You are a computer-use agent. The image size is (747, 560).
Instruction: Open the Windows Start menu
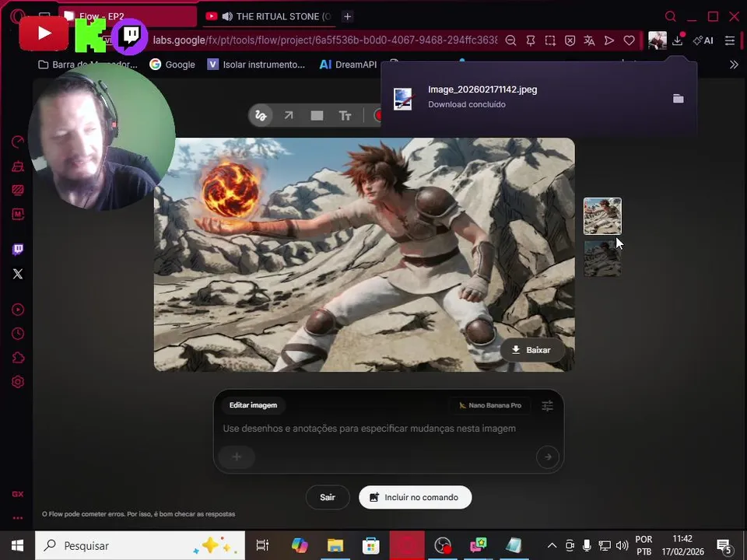[x=17, y=546]
